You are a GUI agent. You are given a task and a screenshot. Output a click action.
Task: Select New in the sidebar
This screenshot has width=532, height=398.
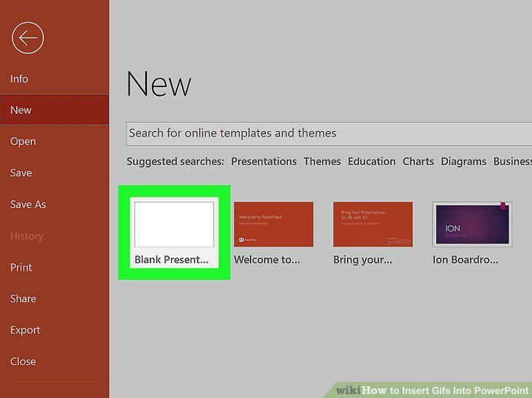(54, 110)
